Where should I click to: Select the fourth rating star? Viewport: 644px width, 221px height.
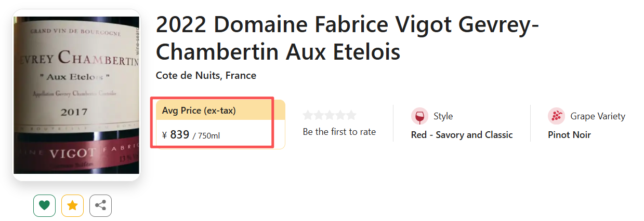coord(340,115)
